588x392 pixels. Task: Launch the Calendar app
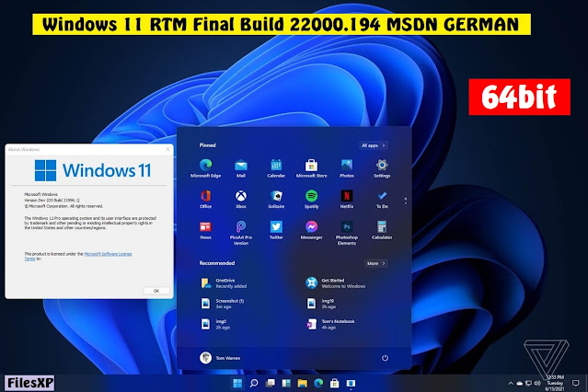276,168
